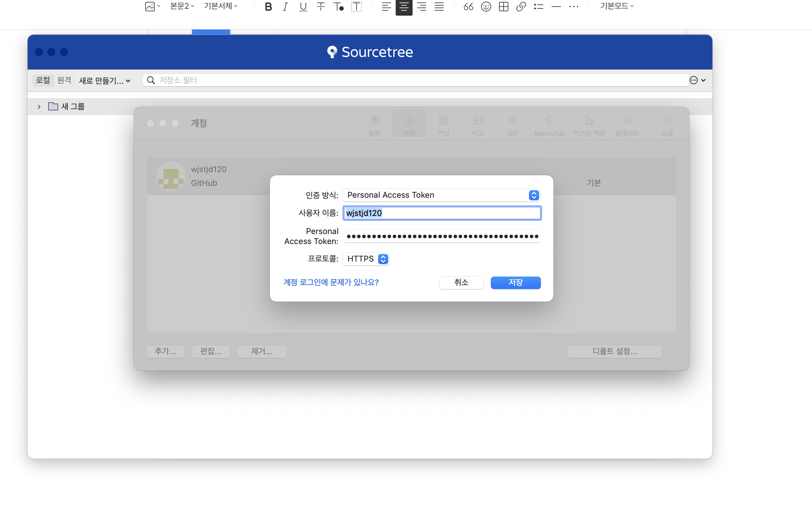Open the HTTPS protocol dropdown
This screenshot has height=505, width=812.
pyautogui.click(x=366, y=259)
